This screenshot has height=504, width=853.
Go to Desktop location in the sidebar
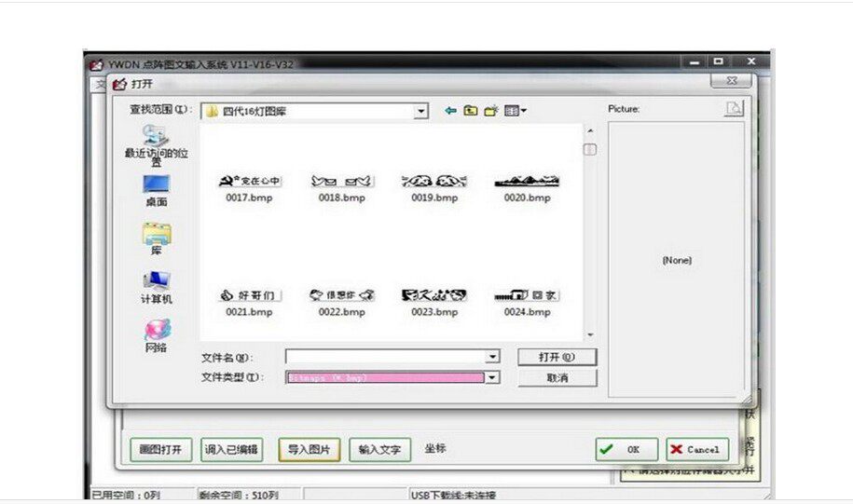[156, 191]
